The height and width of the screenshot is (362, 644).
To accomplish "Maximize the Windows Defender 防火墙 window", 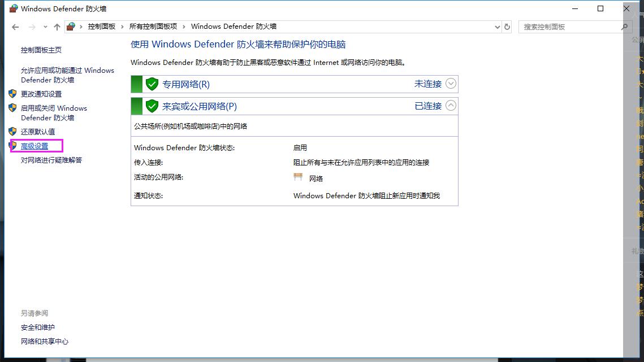I will [600, 8].
